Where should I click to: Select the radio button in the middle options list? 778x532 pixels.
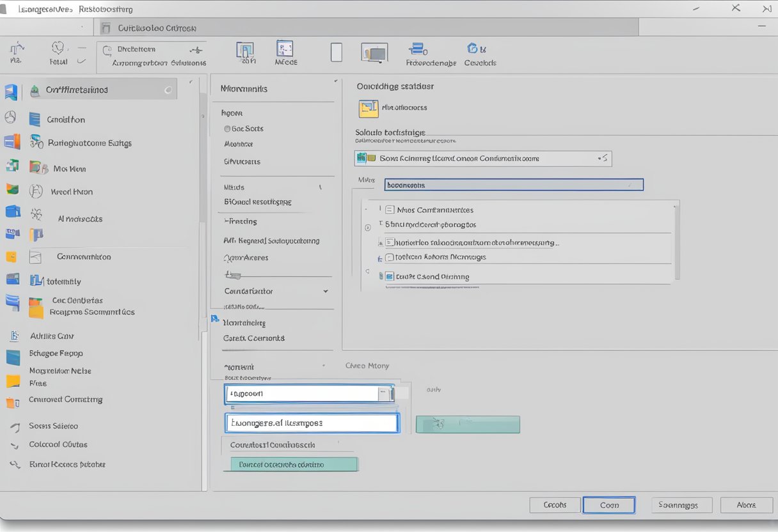tap(228, 129)
